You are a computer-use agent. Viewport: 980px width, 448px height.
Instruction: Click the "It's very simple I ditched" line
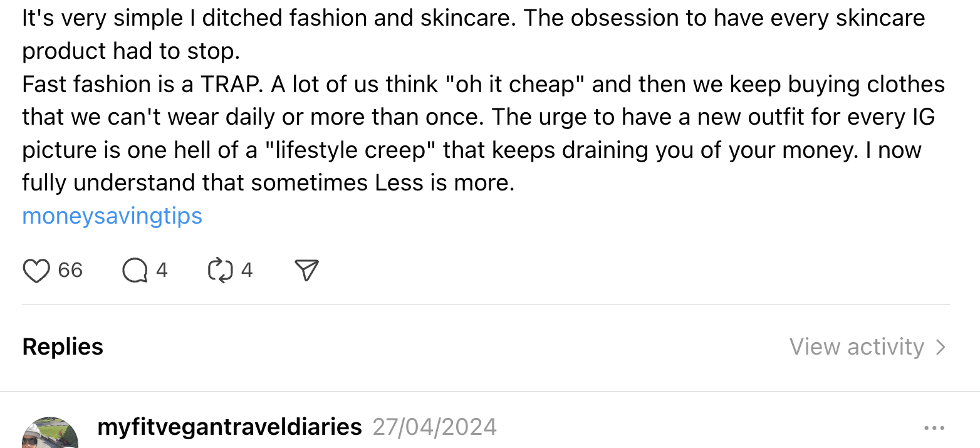[150, 18]
